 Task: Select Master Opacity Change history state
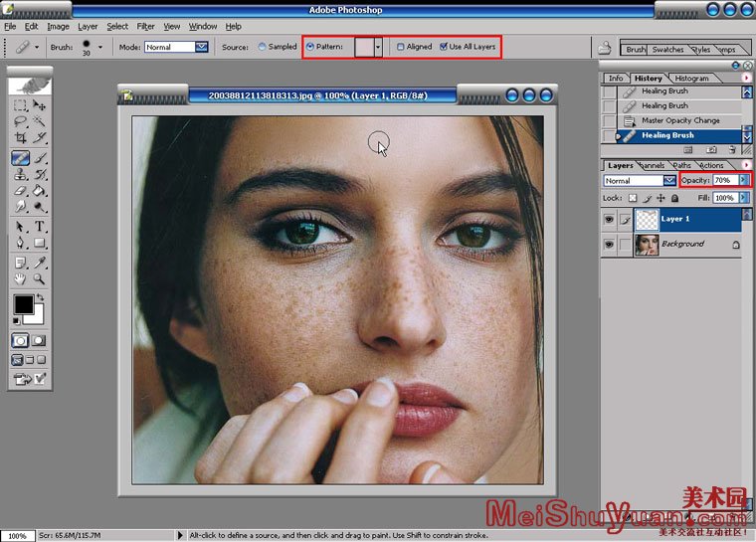coord(680,120)
